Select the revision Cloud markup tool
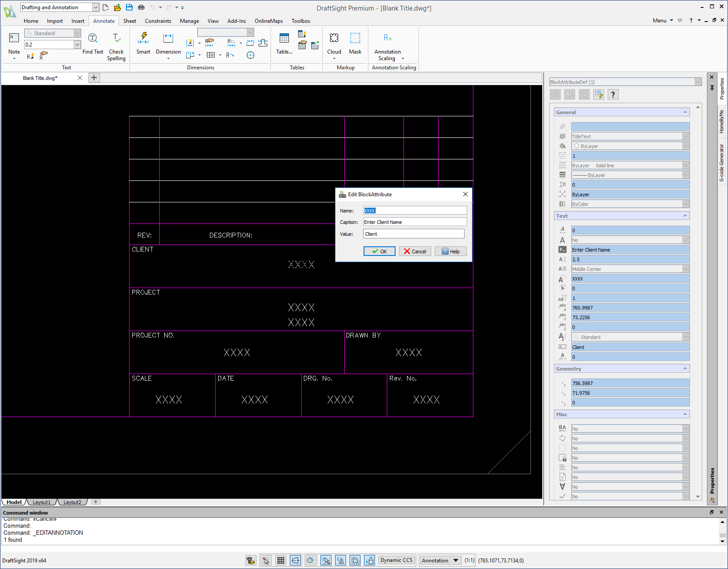The image size is (728, 569). [x=334, y=44]
